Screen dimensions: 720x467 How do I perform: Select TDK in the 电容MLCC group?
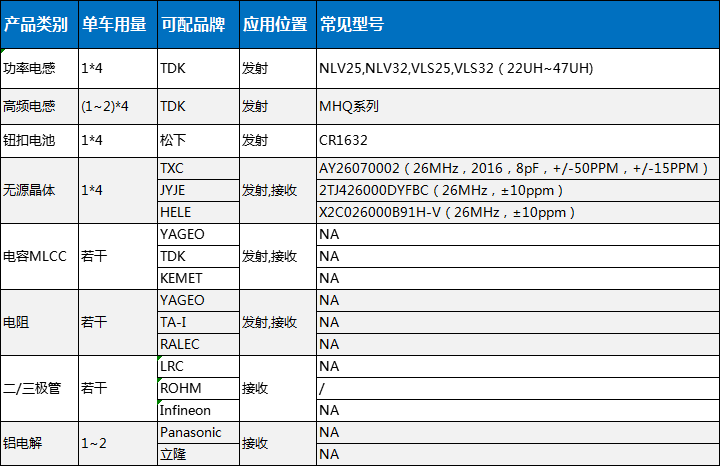pos(198,256)
